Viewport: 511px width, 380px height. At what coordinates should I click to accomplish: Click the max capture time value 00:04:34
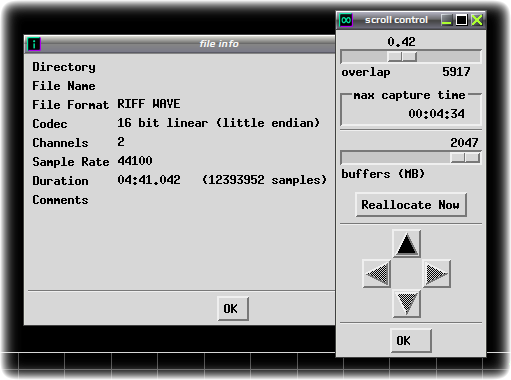(x=436, y=114)
